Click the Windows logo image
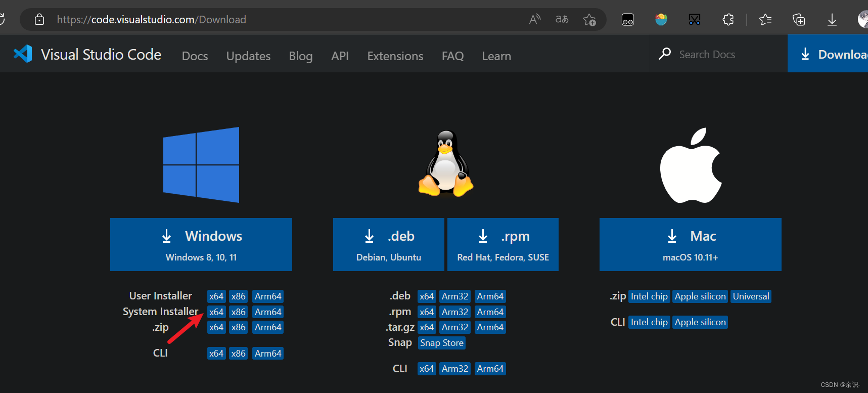The width and height of the screenshot is (868, 393). coord(201,165)
